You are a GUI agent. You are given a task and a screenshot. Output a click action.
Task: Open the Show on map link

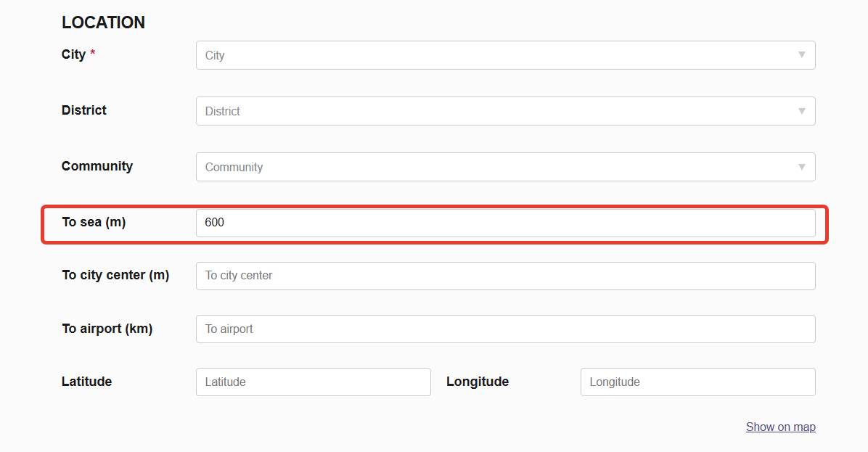click(780, 427)
